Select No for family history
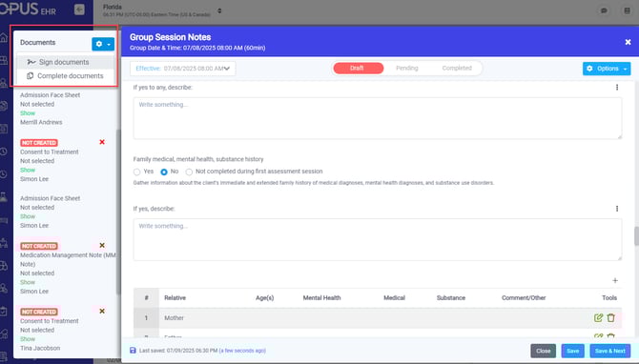Viewport: 639px width, 364px height. [164, 172]
